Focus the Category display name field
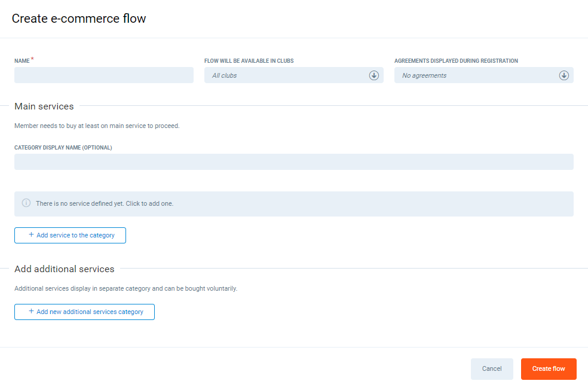 [x=293, y=162]
